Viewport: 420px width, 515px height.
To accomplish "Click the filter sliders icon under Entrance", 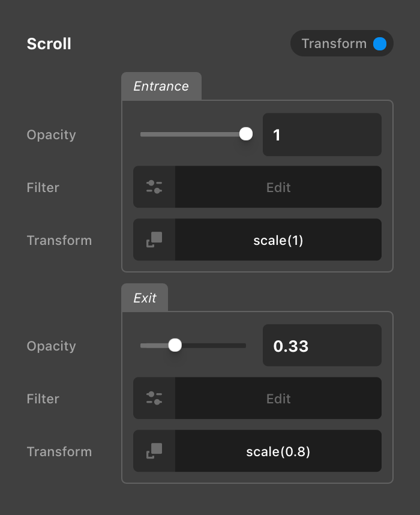I will pyautogui.click(x=154, y=187).
